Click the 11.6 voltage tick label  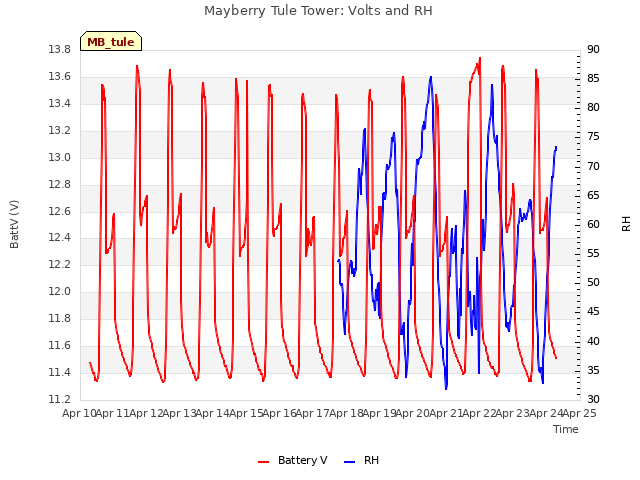pyautogui.click(x=59, y=346)
